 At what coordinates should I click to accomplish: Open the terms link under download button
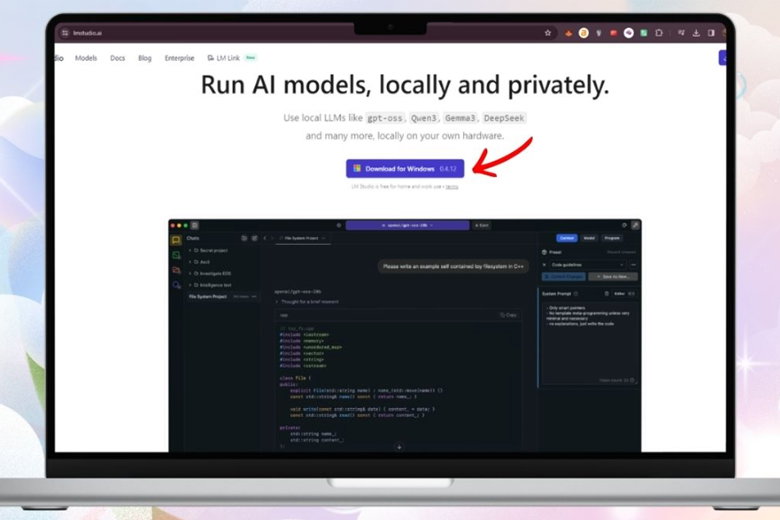click(452, 187)
